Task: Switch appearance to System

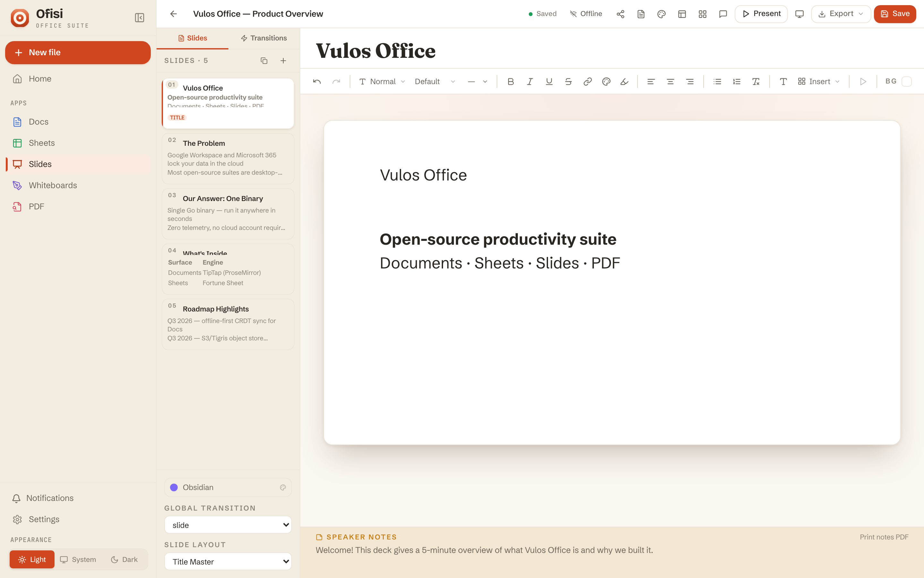Action: 78,559
